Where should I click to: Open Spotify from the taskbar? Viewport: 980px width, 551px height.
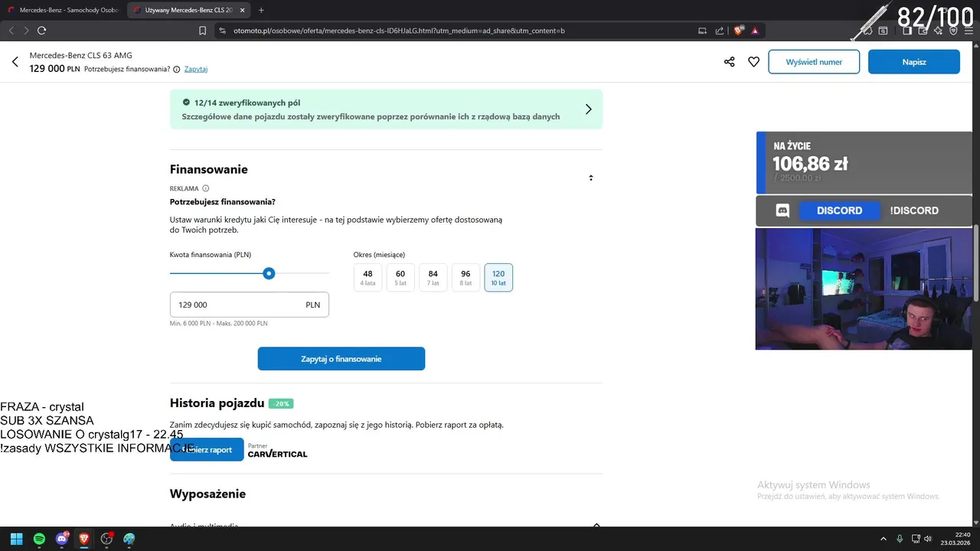(x=39, y=539)
